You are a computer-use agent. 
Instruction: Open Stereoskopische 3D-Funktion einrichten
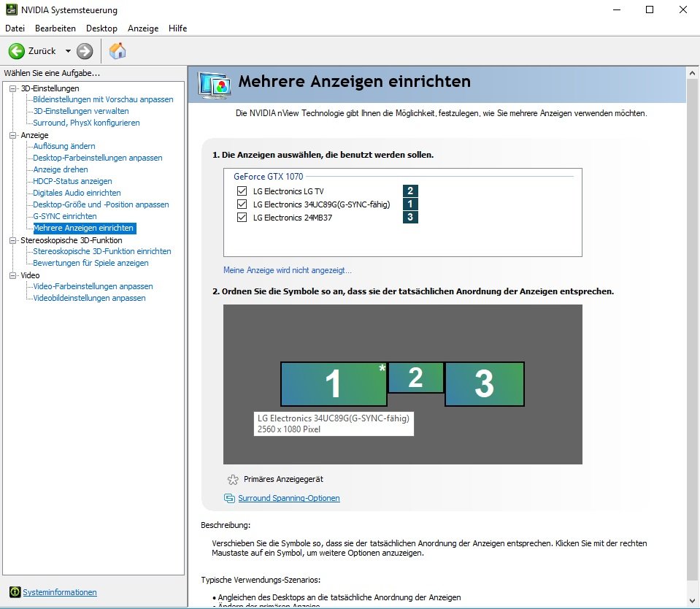tap(101, 251)
